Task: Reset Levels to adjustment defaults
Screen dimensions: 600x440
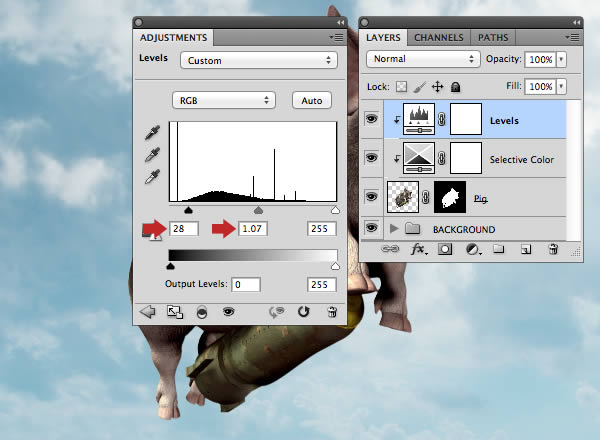Action: [303, 312]
